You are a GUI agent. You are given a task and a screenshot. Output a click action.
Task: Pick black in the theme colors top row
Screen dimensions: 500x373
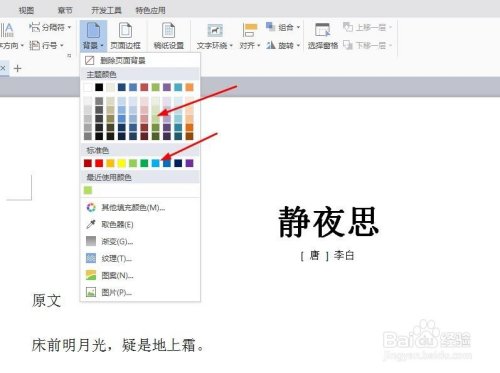99,87
